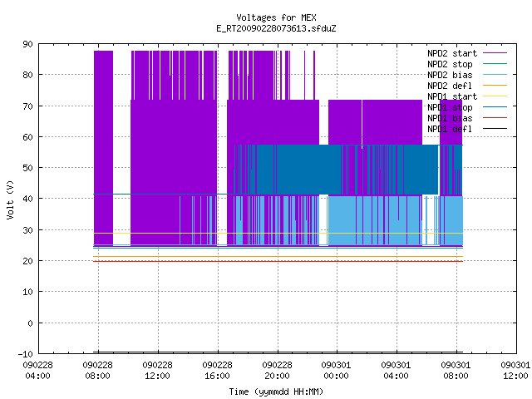Click the purple NPD2 start legend line
Viewport: 532px width, 399px height.
pyautogui.click(x=495, y=53)
